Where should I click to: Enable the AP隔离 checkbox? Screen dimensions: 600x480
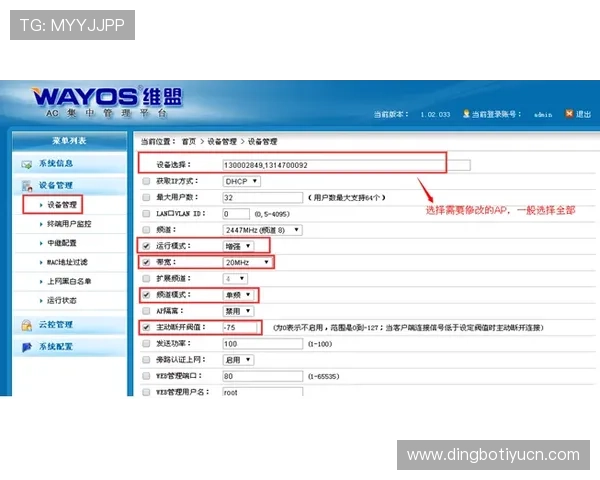146,311
